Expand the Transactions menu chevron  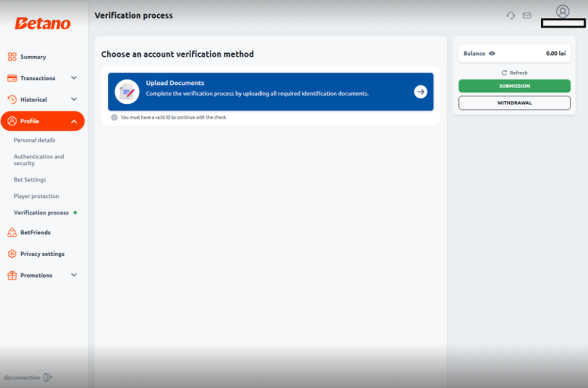[74, 78]
